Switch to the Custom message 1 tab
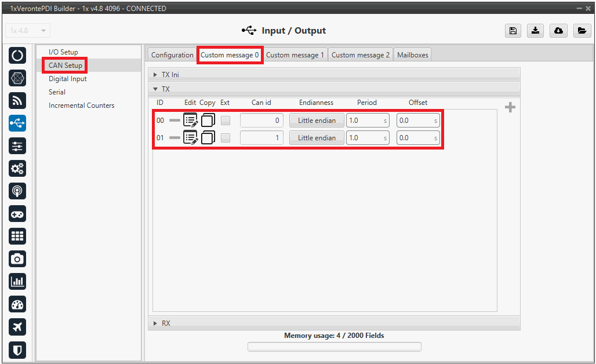The width and height of the screenshot is (596, 364). coord(295,55)
